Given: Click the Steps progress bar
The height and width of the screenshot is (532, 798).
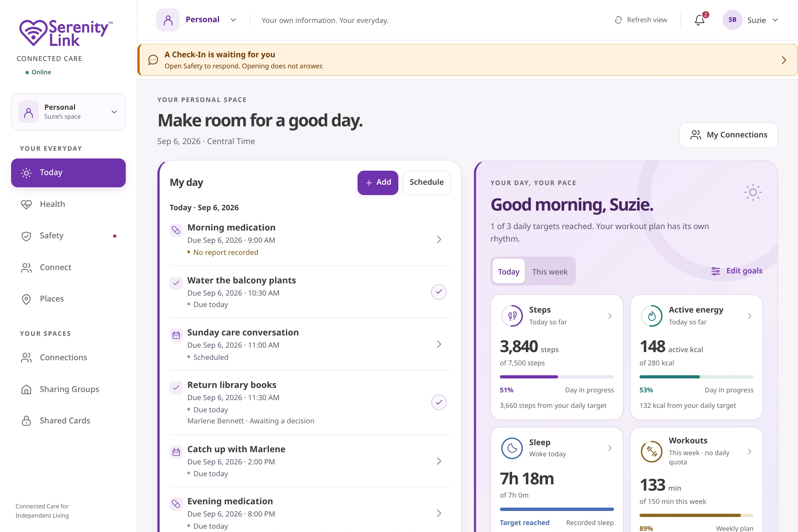Looking at the screenshot, I should pyautogui.click(x=557, y=377).
